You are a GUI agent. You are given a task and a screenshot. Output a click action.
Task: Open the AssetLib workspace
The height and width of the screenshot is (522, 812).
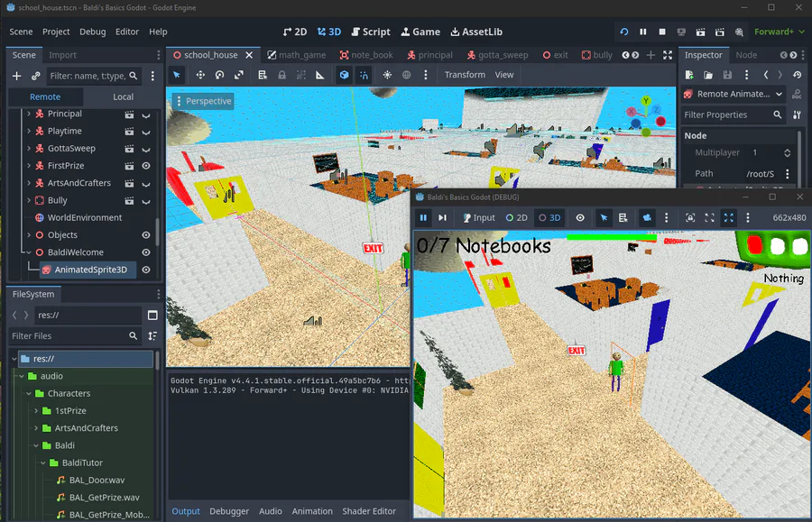pos(476,32)
